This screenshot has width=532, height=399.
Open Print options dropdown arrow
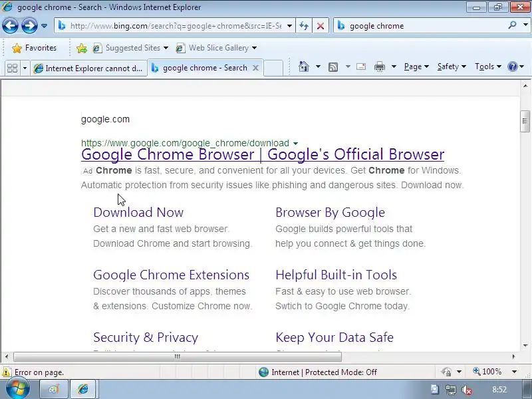[394, 66]
